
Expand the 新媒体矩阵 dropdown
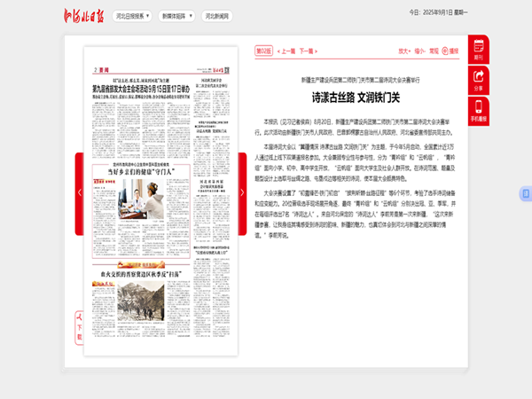point(176,16)
